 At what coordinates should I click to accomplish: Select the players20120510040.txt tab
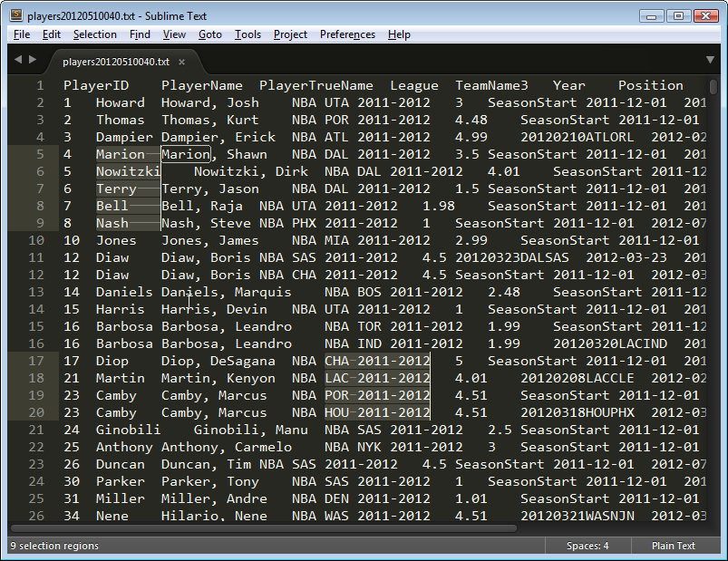pyautogui.click(x=115, y=62)
